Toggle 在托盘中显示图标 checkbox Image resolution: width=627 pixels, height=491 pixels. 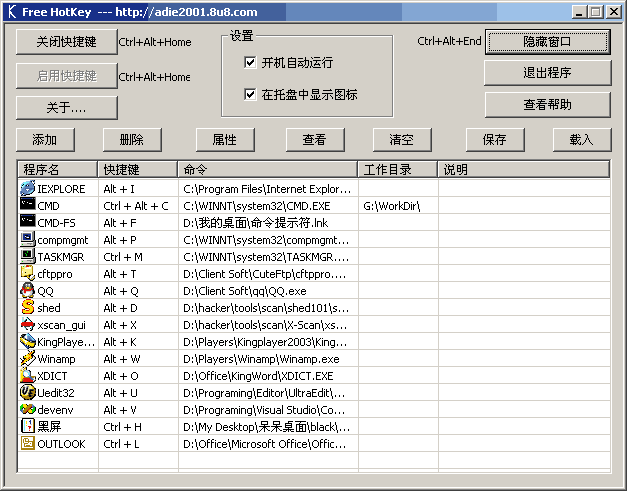tap(250, 95)
